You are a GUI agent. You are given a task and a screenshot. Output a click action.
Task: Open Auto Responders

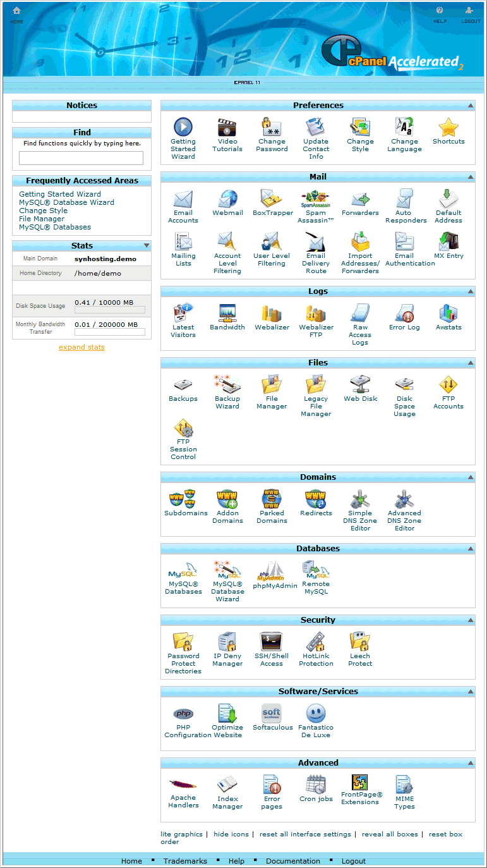coord(404,199)
